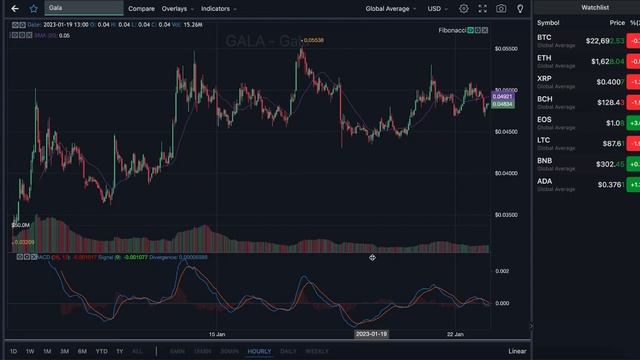Click the back arrow icon
This screenshot has width=640, height=360.
pos(15,9)
